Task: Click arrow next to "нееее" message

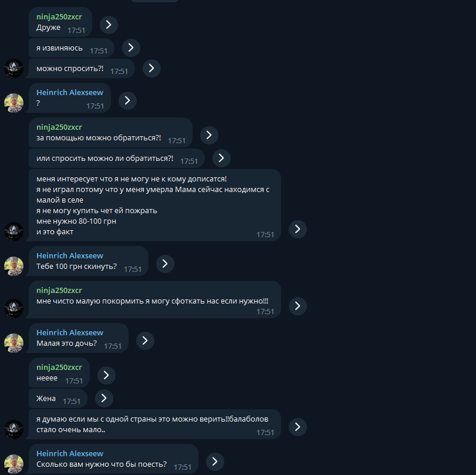Action: tap(106, 375)
